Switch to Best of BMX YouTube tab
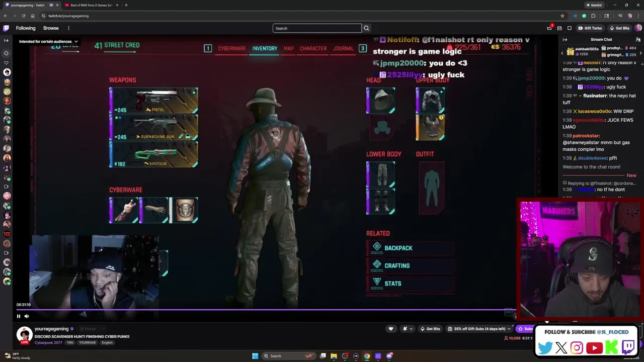 91,5
